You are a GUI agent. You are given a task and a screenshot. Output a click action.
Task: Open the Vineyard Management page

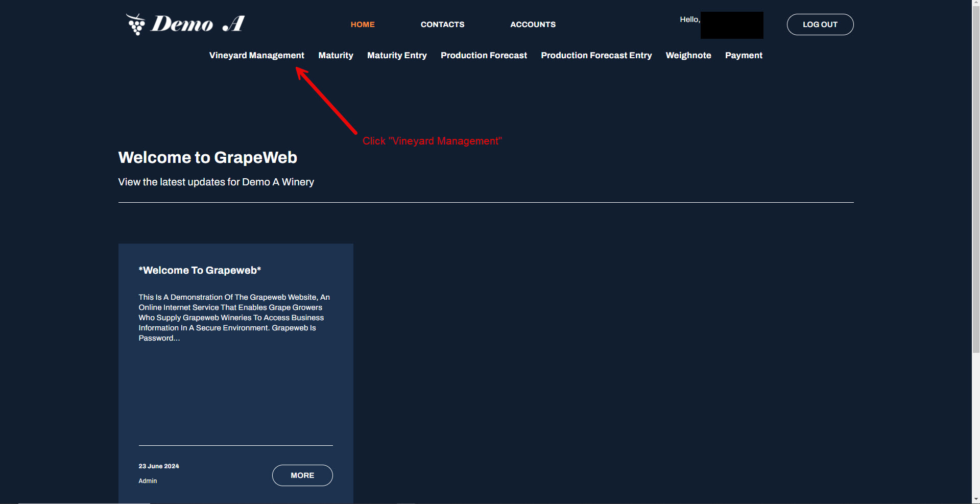(256, 55)
